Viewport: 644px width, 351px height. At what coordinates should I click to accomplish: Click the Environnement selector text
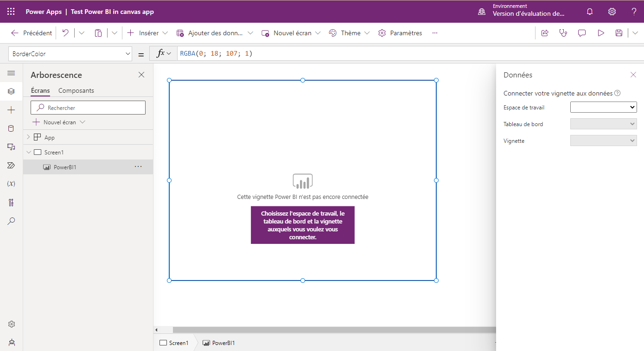tap(529, 11)
